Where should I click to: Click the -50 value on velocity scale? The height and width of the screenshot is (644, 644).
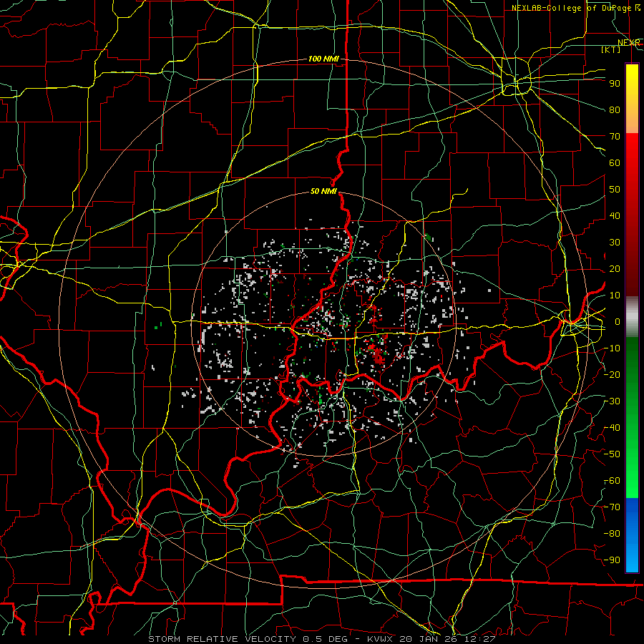point(613,454)
